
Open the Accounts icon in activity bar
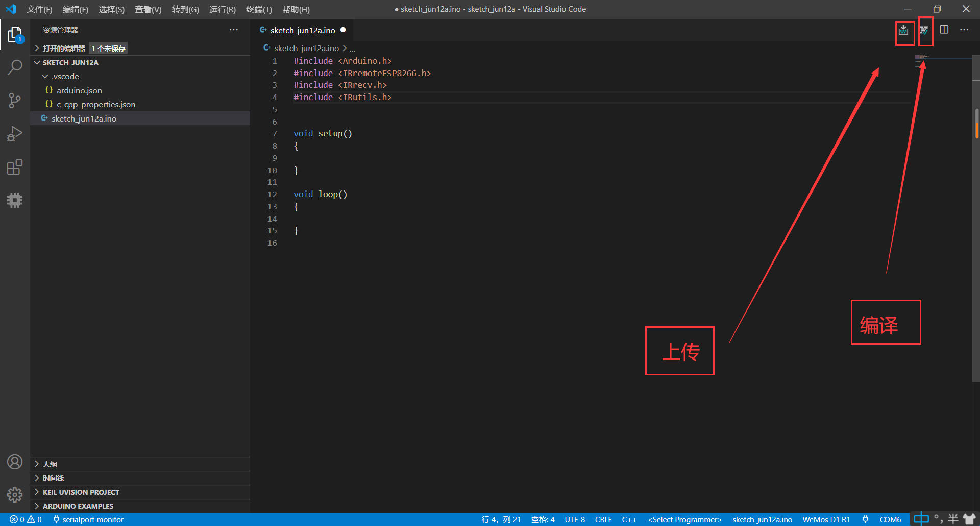pos(15,462)
